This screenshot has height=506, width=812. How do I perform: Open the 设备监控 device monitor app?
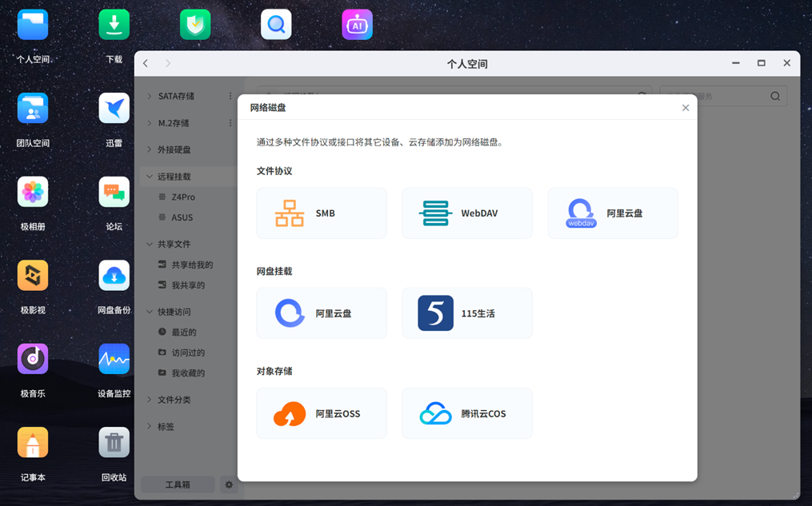(x=114, y=359)
